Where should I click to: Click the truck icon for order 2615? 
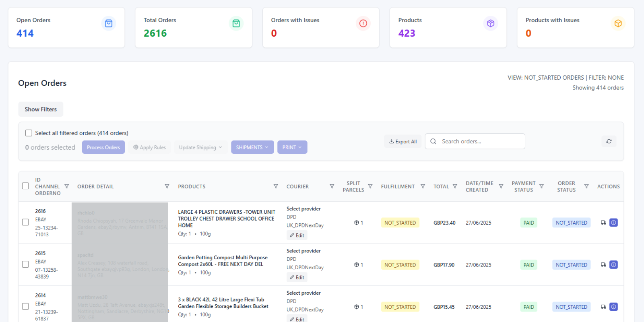point(603,265)
